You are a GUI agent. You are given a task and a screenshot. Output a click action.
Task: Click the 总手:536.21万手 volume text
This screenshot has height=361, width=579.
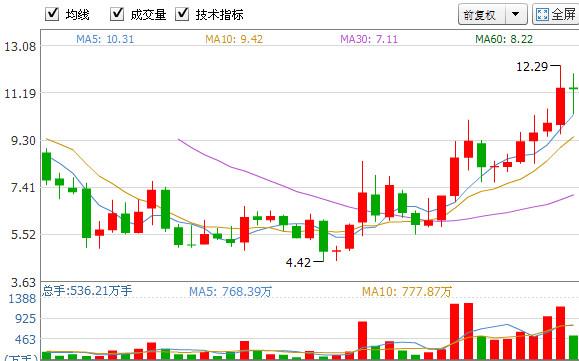tap(87, 290)
